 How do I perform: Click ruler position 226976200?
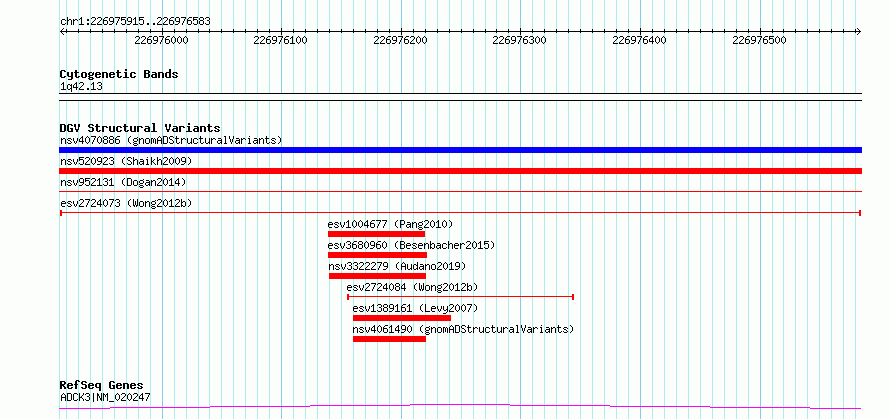[401, 40]
